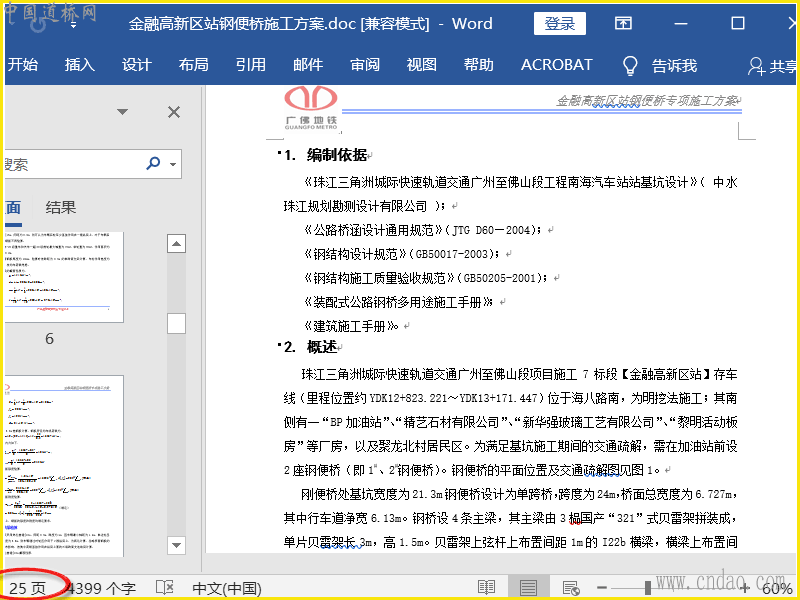The height and width of the screenshot is (600, 800).
Task: Click the 告诉我 search box text
Action: point(674,66)
